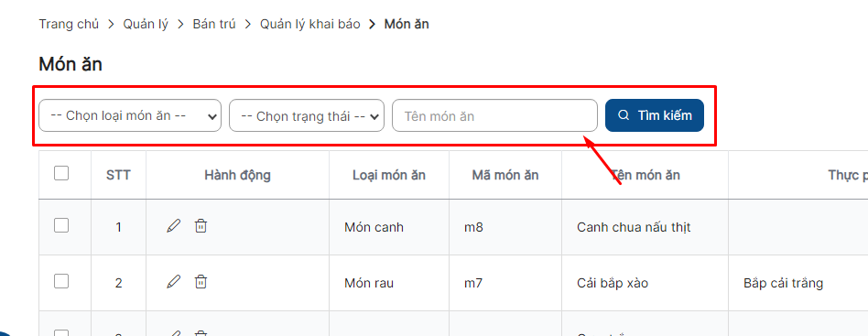
Task: Open Quản lý khai báo breadcrumb
Action: pos(310,24)
